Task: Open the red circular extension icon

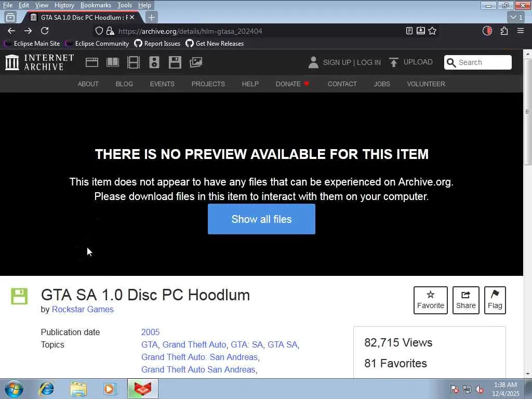Action: tap(487, 31)
